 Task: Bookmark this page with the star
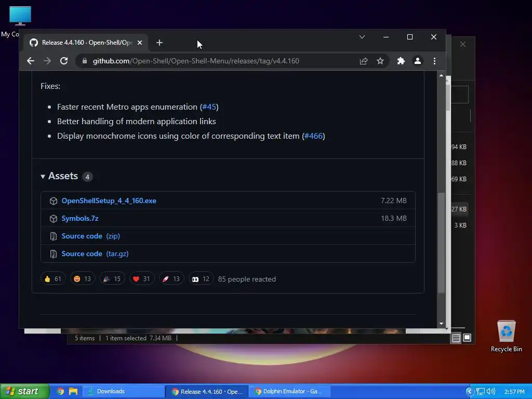pyautogui.click(x=380, y=61)
